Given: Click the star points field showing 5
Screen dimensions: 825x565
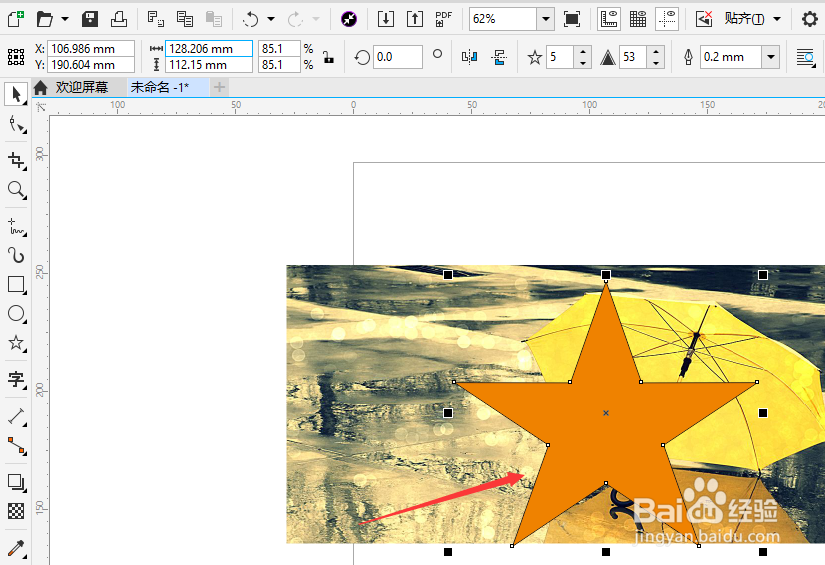Looking at the screenshot, I should click(x=560, y=57).
